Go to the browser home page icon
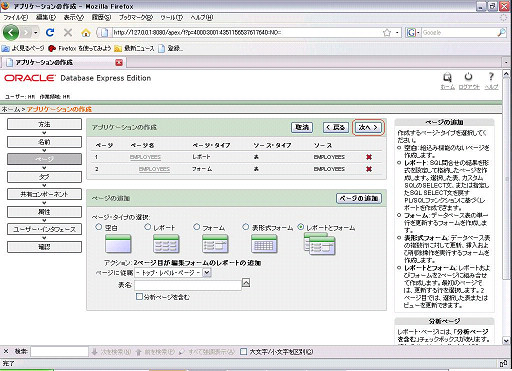The height and width of the screenshot is (371, 512). tap(86, 32)
